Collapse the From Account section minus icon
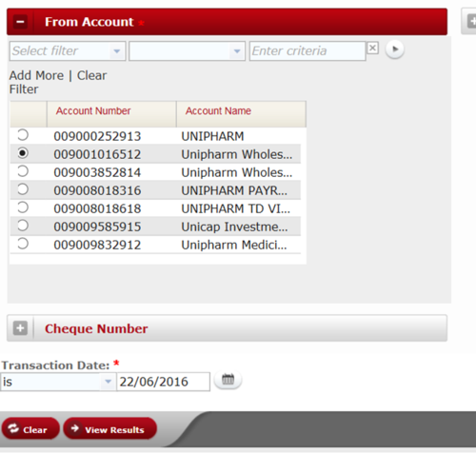476x454 pixels. 20,22
